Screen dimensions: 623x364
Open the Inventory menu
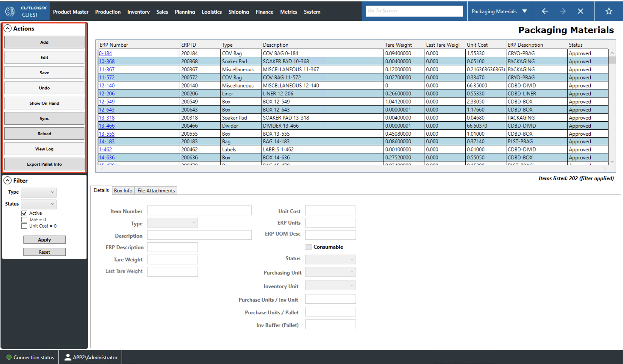tap(138, 12)
